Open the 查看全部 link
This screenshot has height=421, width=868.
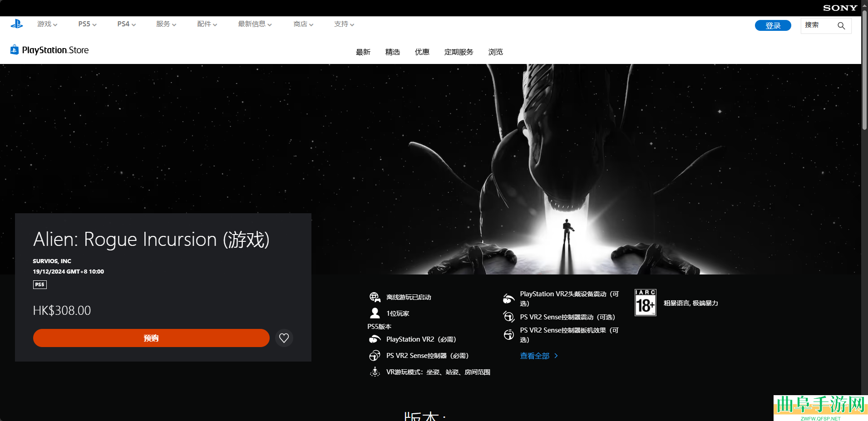(539, 356)
